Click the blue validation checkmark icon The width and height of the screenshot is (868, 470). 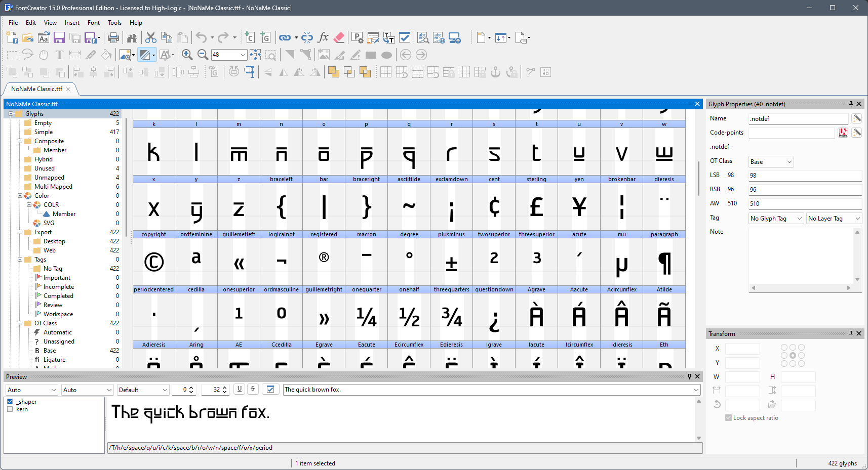pyautogui.click(x=405, y=37)
